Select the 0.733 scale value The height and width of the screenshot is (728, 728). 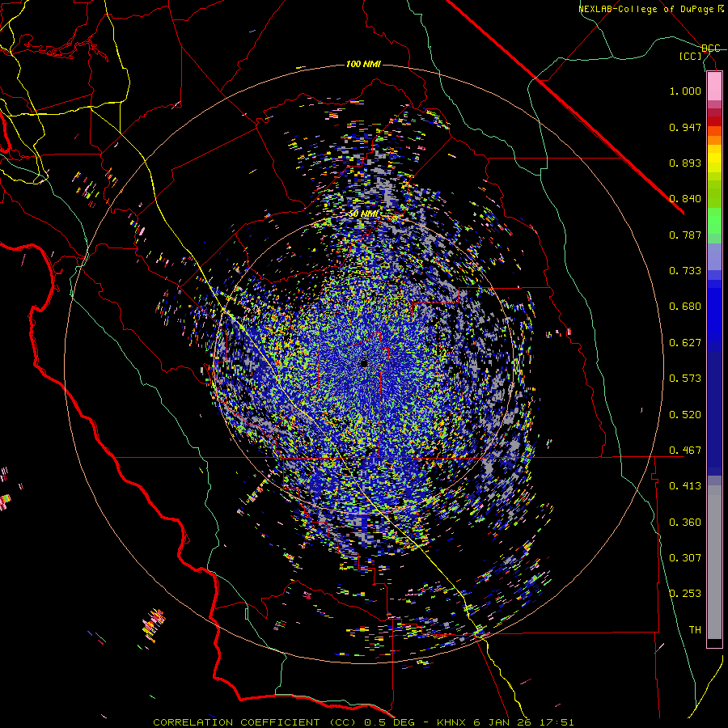point(685,271)
